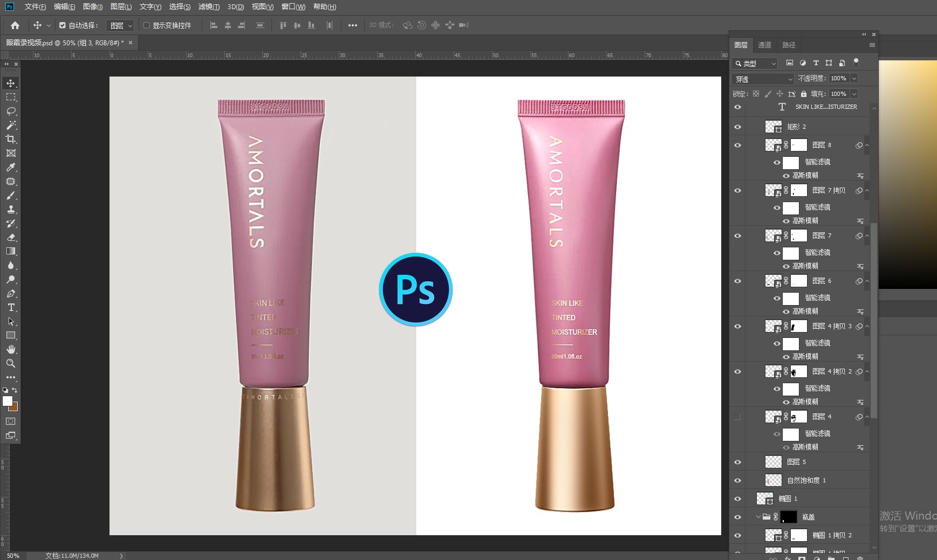Collapse smart filters on 图层 7 拷贝
Screen dimensions: 937x560
[867, 191]
